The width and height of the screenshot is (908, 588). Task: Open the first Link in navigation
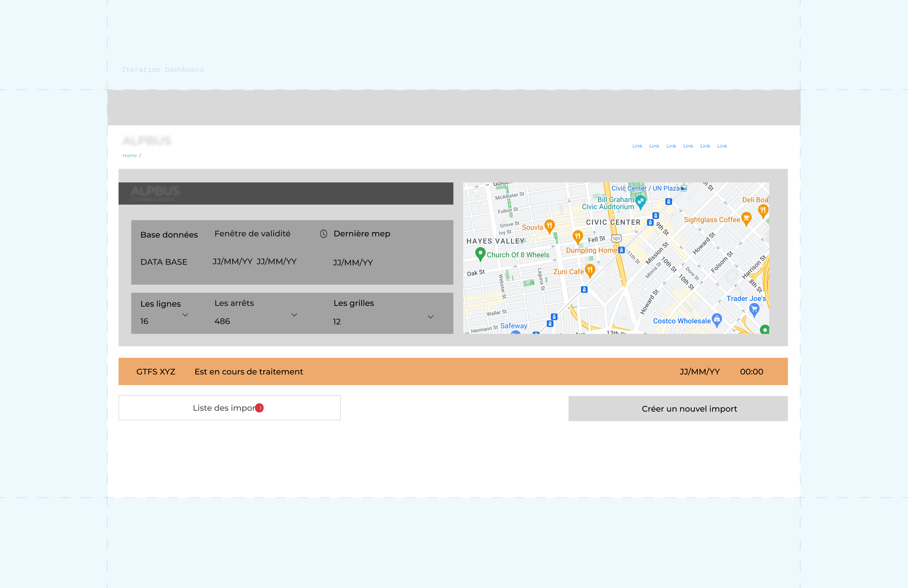point(637,146)
